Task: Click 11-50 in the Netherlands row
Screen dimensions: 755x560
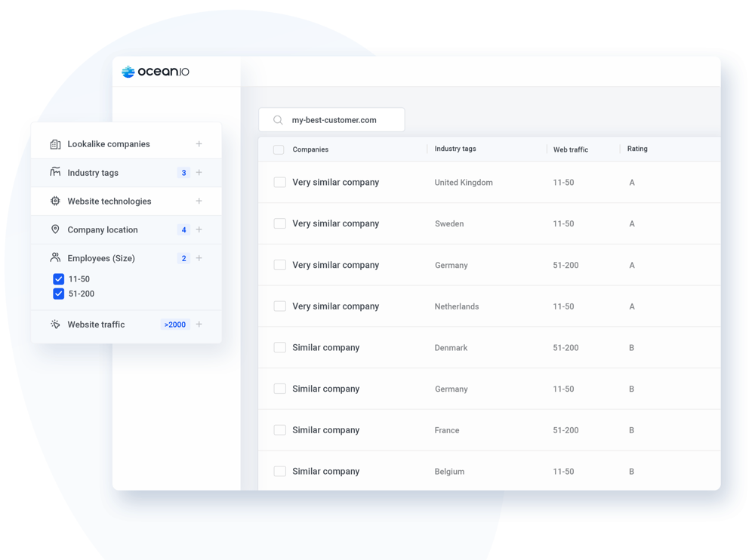Action: coord(563,306)
